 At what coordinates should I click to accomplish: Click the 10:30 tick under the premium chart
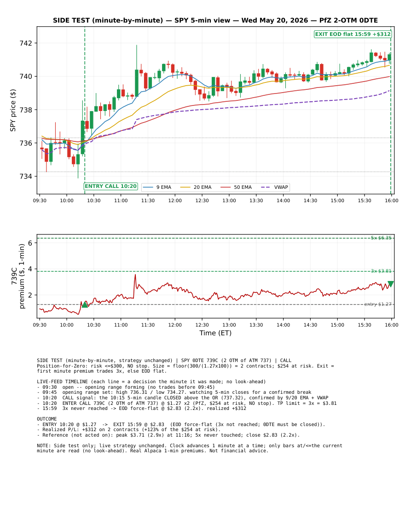coord(93,325)
